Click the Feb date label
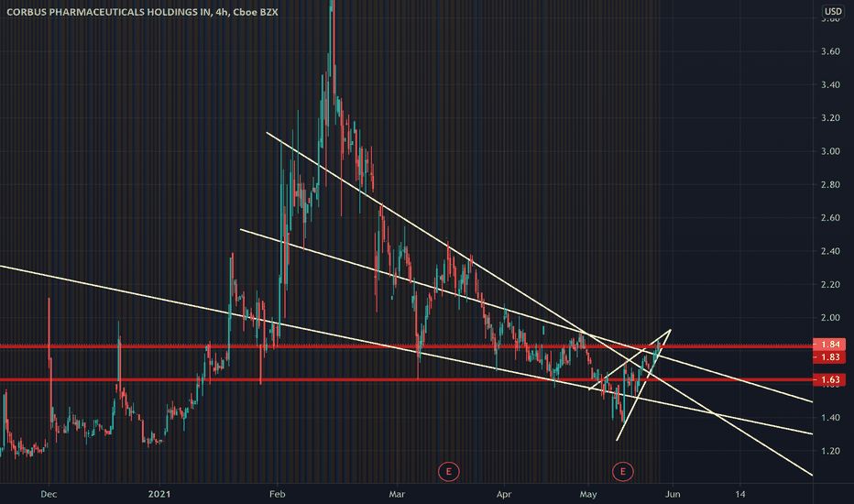Screen dimensions: 854x504 [278, 494]
